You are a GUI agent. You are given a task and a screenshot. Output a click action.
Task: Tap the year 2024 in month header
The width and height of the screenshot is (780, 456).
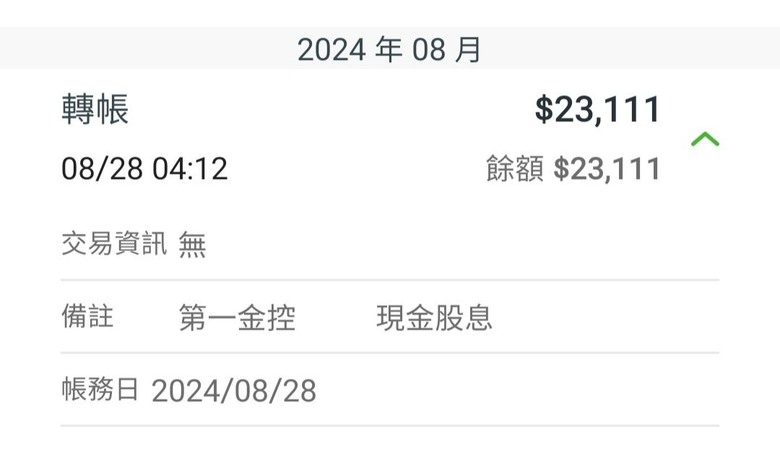[332, 50]
